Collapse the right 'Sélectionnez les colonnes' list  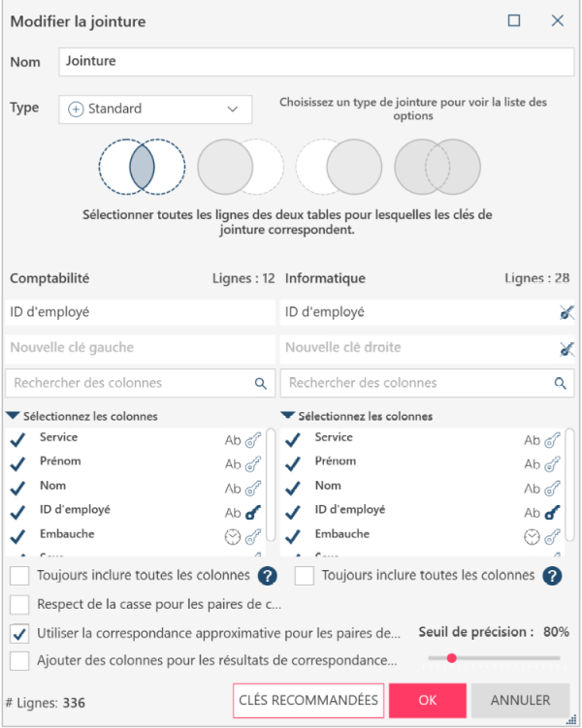click(287, 416)
